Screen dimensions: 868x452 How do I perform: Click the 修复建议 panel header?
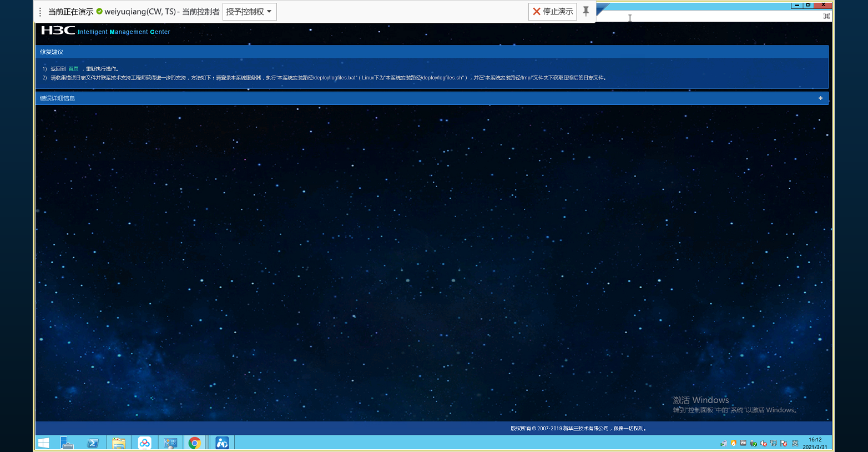tap(432, 52)
